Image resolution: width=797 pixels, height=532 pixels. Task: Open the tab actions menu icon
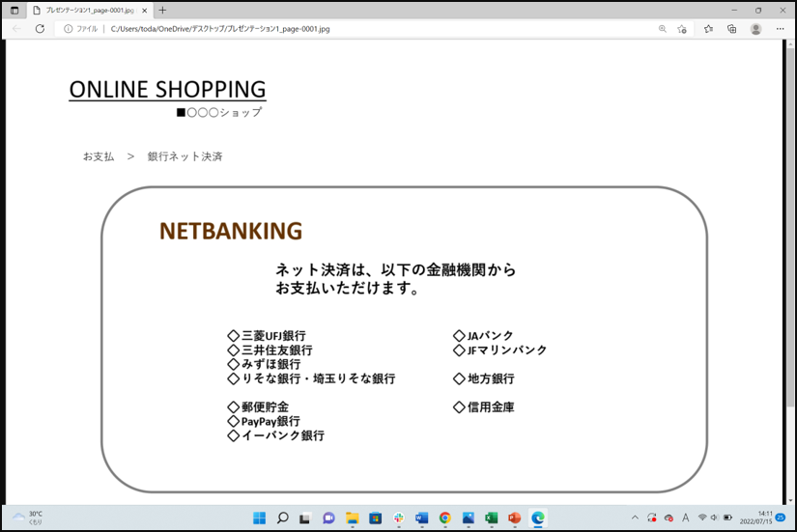tap(14, 11)
